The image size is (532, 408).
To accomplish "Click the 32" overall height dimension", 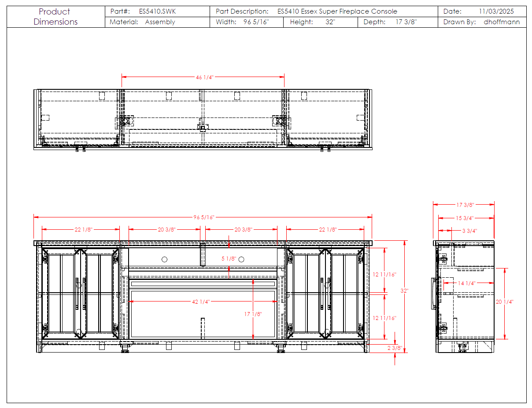I will click(404, 291).
